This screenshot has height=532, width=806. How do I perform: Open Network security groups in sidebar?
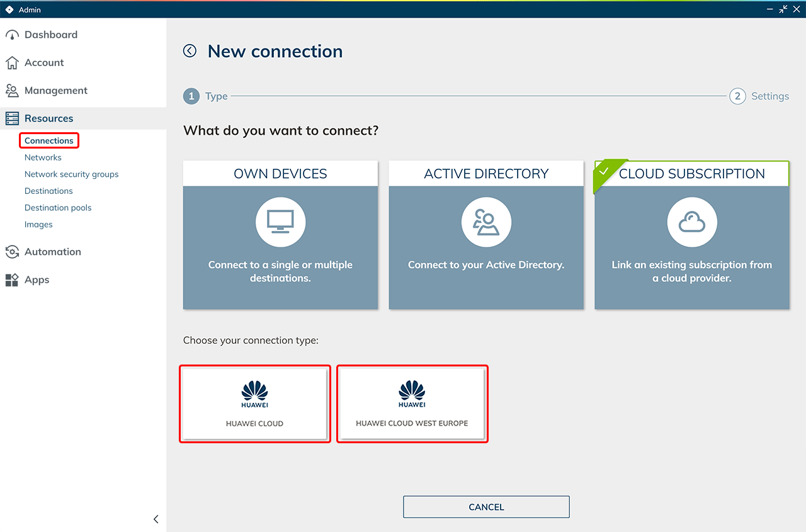pos(71,174)
